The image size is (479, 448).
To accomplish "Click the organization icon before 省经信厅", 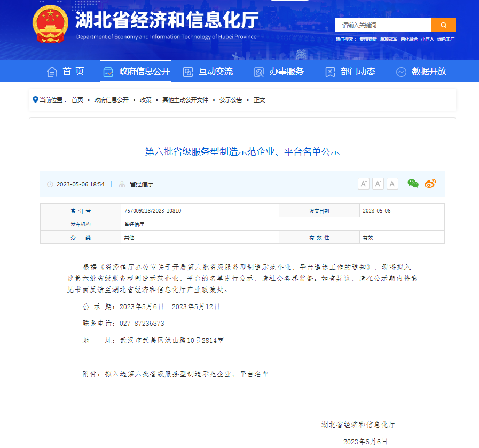I will tap(122, 184).
